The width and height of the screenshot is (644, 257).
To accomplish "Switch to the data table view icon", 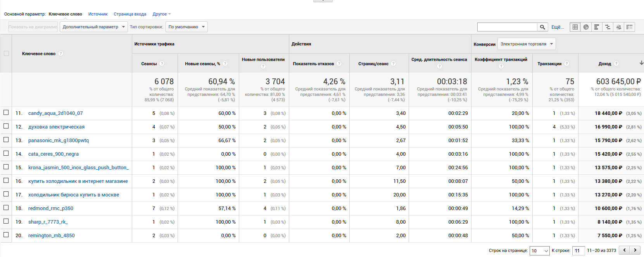I will 575,27.
